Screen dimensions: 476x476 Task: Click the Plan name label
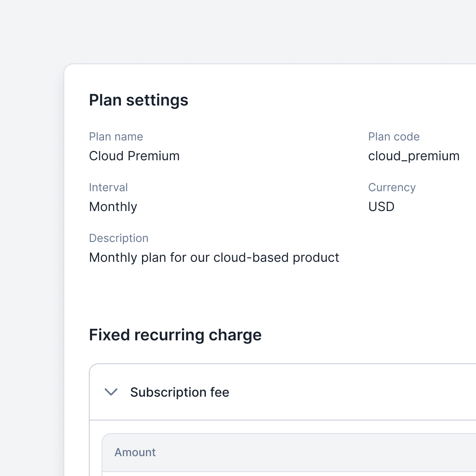pyautogui.click(x=116, y=136)
